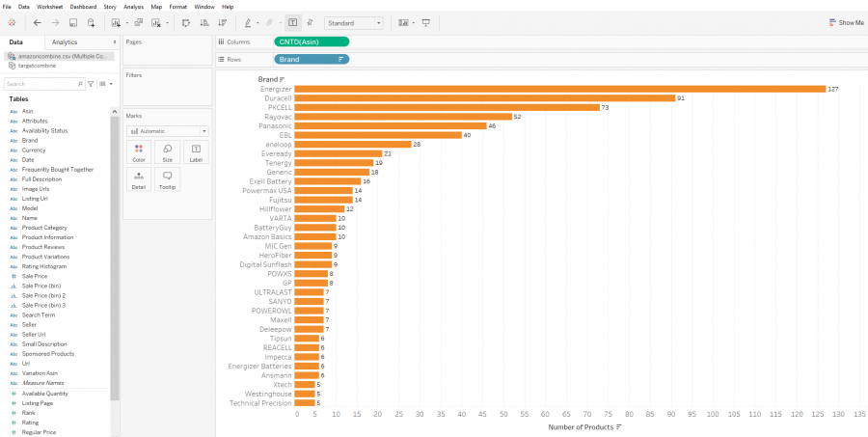This screenshot has height=437, width=868.
Task: Click the CNTD(Asin) pill on Columns
Action: 312,41
